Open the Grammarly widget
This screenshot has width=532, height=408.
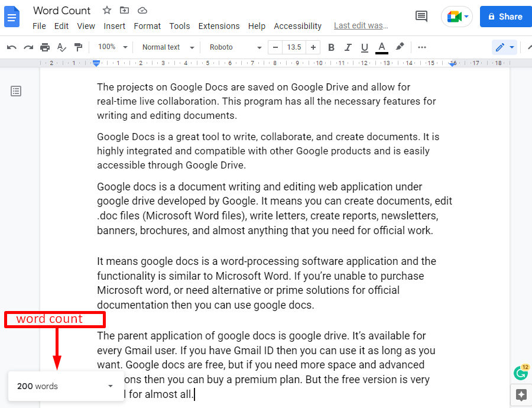(x=521, y=373)
